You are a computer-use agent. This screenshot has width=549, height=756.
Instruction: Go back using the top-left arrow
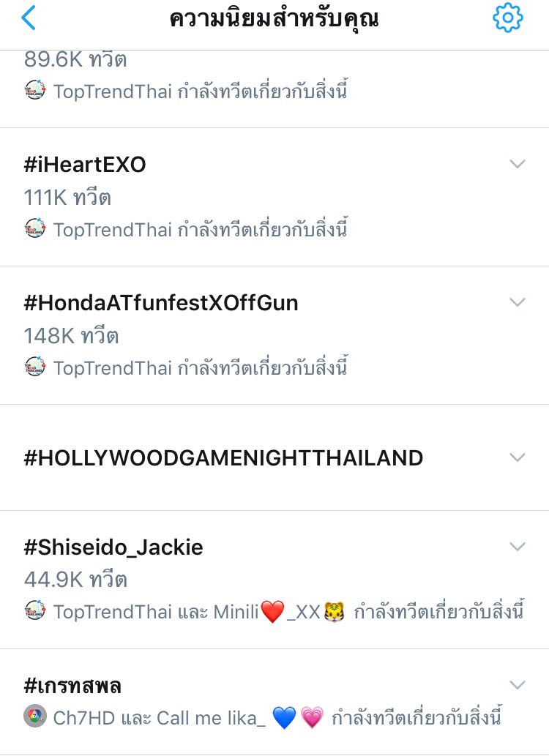tap(29, 18)
